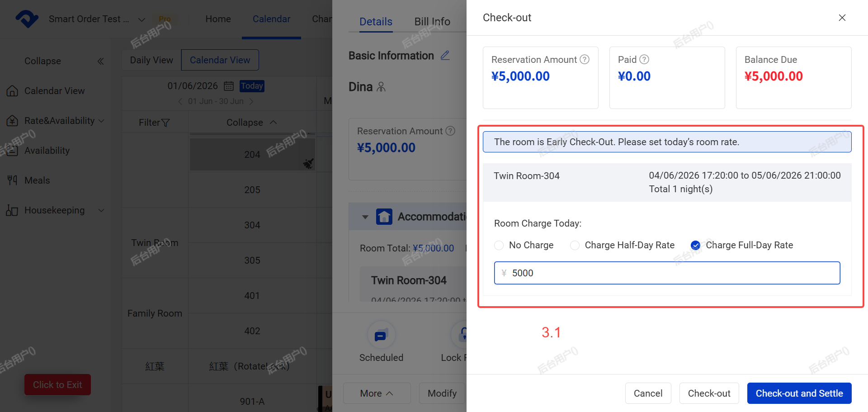This screenshot has height=412, width=868.
Task: Select Charge Half-Day Rate option
Action: 575,245
